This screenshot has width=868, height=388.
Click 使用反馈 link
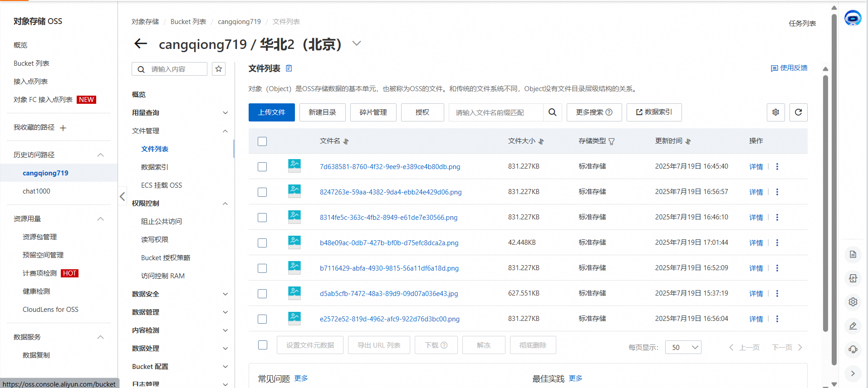pos(790,68)
